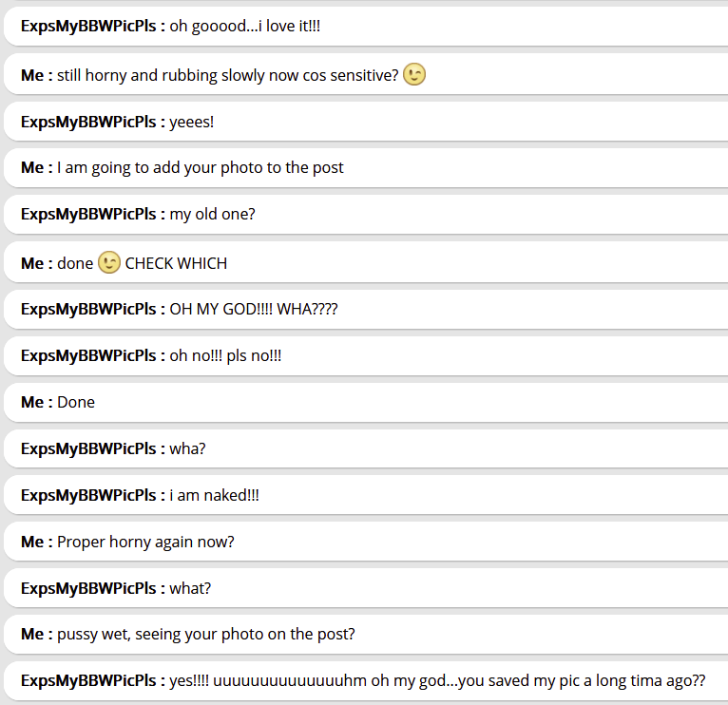Screen dimensions: 728x705
Task: Click the wink emoji before "CHECK WHICH"
Action: coord(109,262)
